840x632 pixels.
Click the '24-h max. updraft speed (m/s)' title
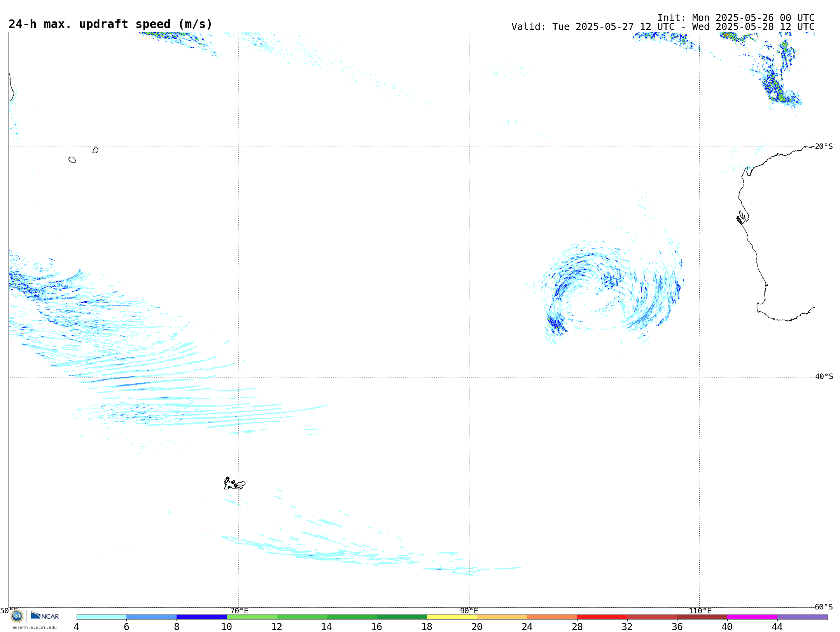[110, 24]
